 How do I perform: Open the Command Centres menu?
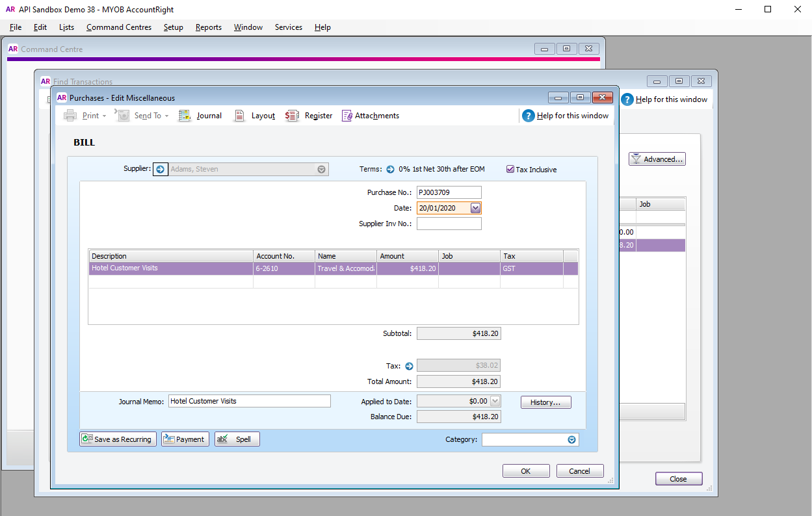click(119, 27)
